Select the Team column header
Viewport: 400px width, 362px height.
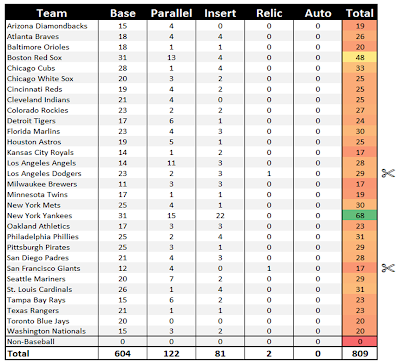pos(52,13)
